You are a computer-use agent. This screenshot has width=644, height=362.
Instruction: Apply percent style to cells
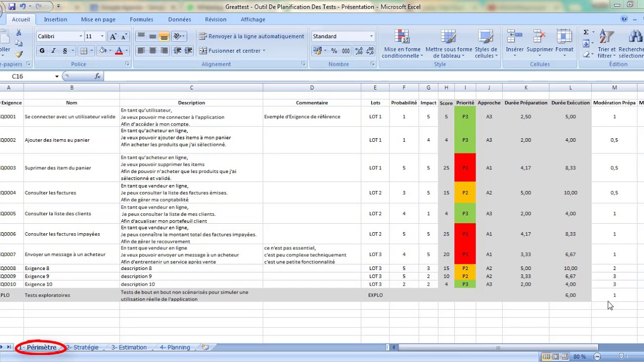coord(334,51)
